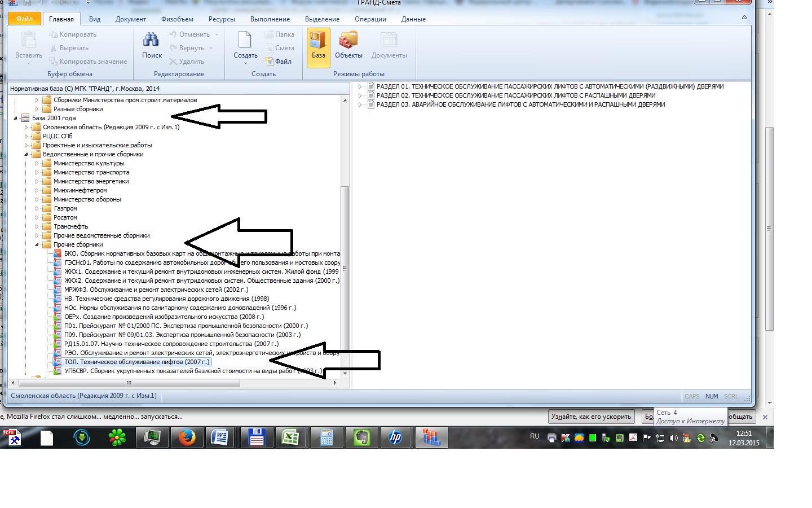Click the tree's vertical scrollbar thumb
Viewport: 812px width, 508px height.
pyautogui.click(x=345, y=270)
